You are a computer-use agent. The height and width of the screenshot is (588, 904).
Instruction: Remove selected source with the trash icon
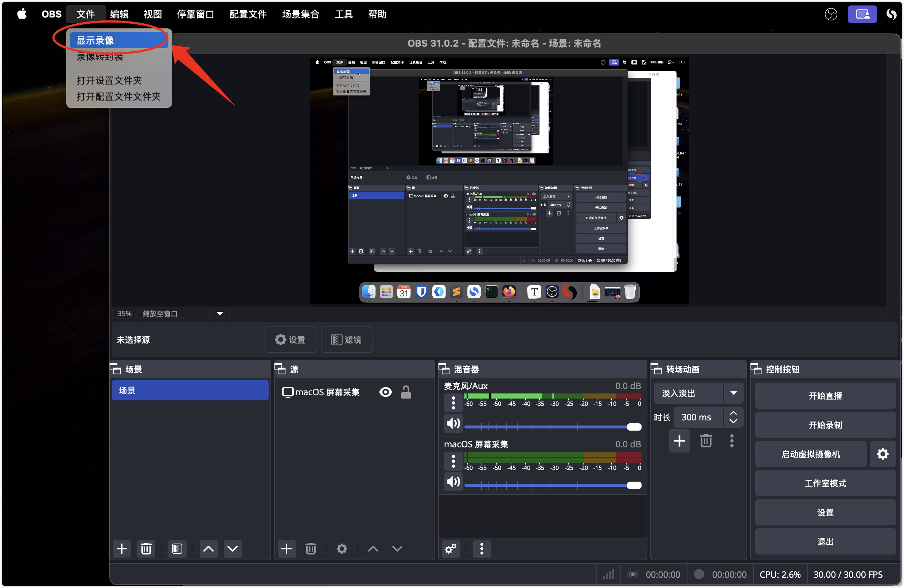(311, 549)
